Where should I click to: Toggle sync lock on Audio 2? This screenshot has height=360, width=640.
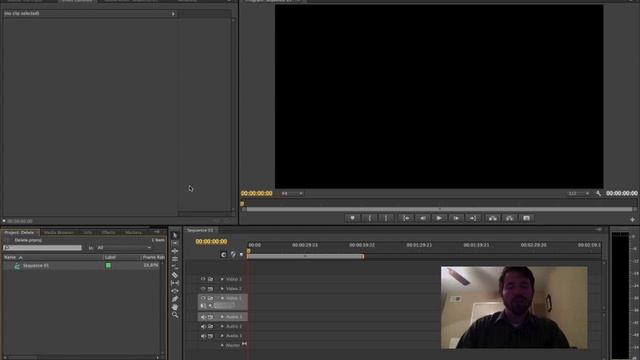(x=211, y=327)
